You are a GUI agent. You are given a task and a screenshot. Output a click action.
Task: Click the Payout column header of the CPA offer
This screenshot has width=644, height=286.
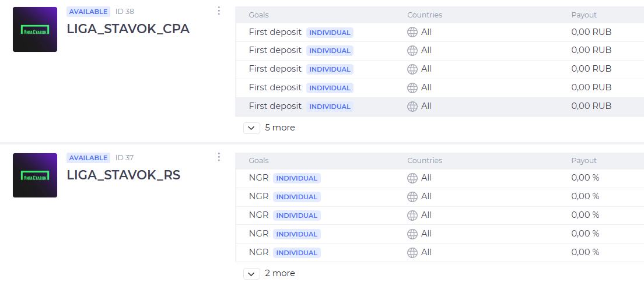583,15
